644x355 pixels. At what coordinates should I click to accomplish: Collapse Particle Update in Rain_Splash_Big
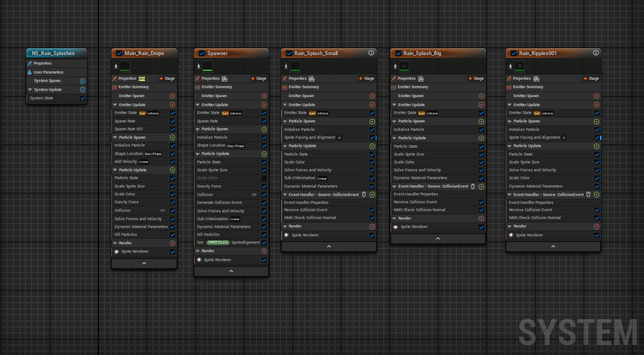pyautogui.click(x=394, y=138)
